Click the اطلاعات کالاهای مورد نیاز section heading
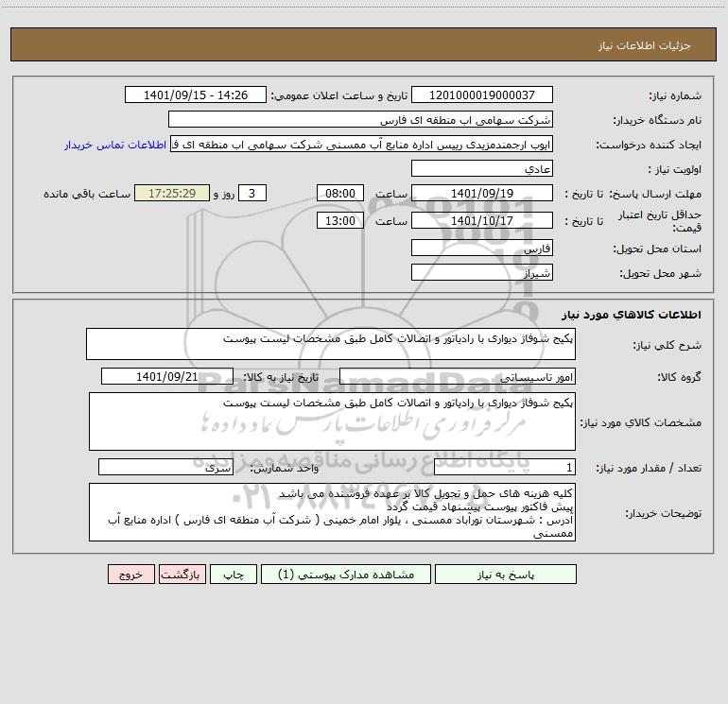 pos(631,315)
